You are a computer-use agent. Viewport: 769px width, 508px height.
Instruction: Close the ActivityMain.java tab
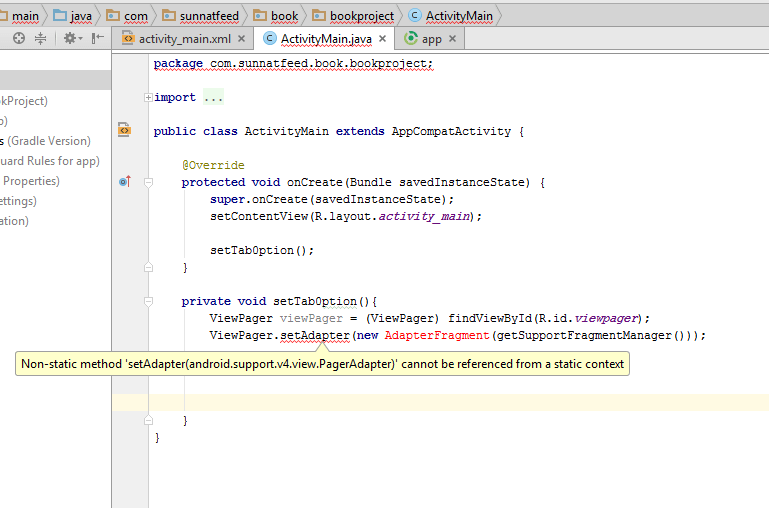click(x=383, y=39)
